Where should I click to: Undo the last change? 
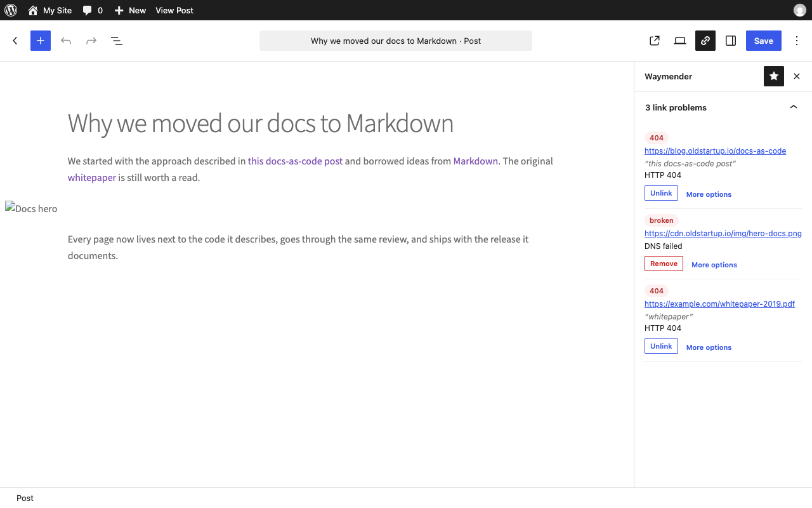(66, 41)
